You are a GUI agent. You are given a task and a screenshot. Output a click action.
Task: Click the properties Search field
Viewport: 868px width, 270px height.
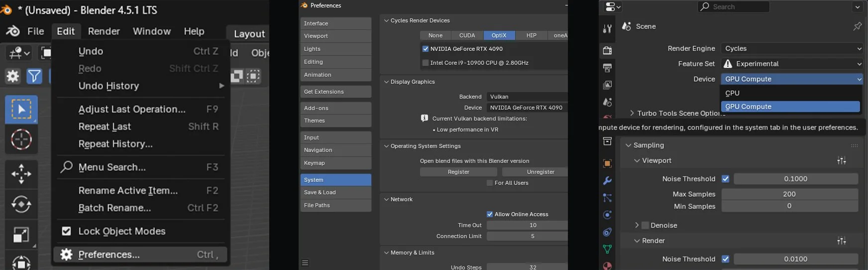tap(733, 7)
